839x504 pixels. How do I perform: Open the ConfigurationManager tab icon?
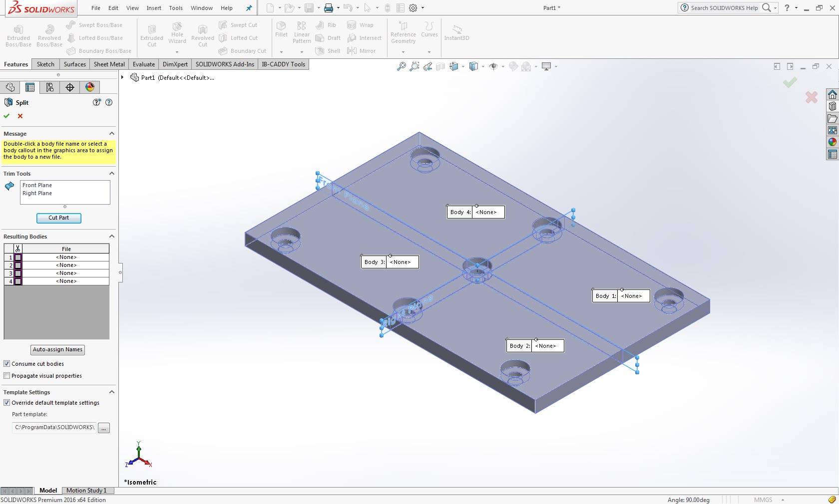pos(50,87)
